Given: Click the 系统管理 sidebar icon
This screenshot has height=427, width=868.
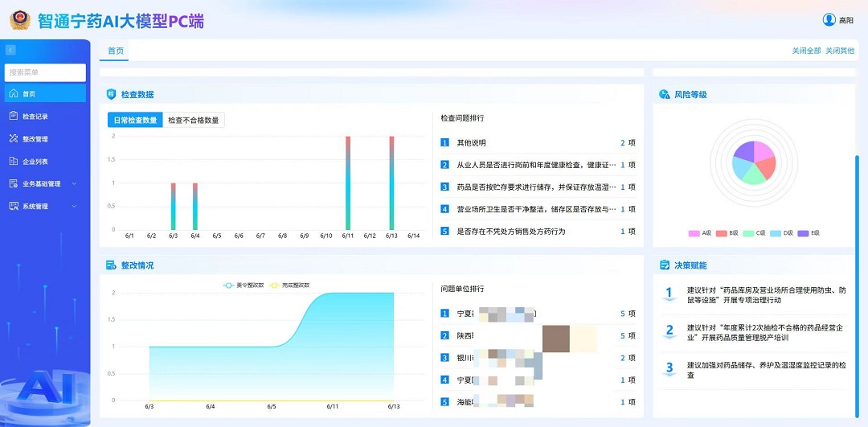Looking at the screenshot, I should (14, 207).
